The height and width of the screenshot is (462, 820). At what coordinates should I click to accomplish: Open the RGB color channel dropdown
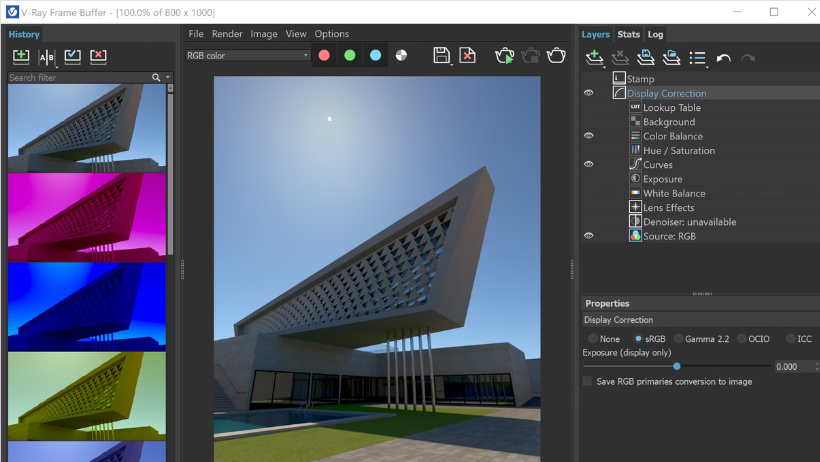(248, 55)
